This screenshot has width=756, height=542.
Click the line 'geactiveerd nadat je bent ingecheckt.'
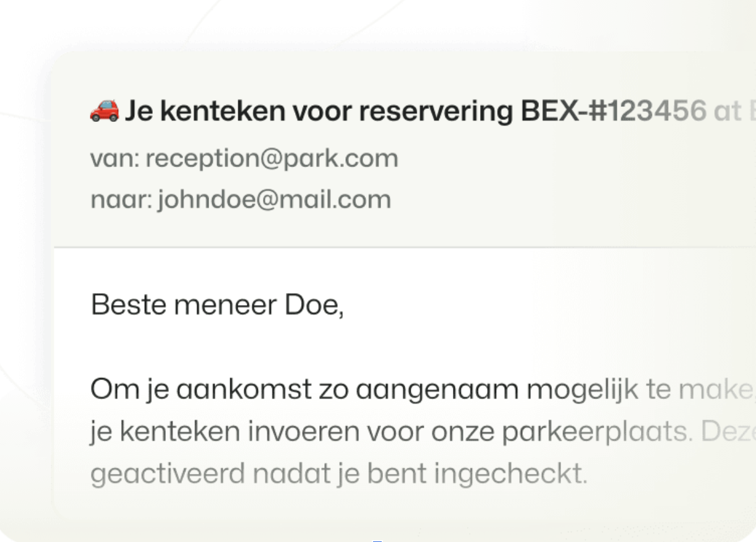coord(338,474)
